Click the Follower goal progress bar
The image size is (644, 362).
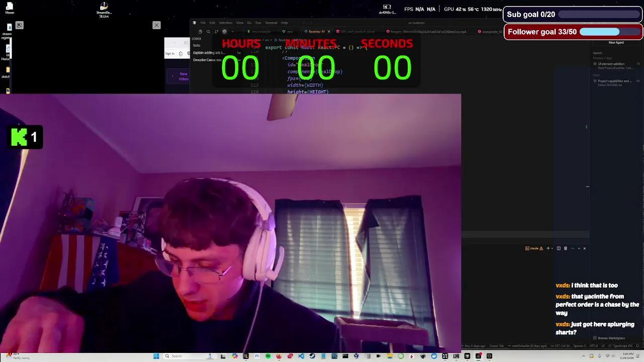tap(610, 32)
